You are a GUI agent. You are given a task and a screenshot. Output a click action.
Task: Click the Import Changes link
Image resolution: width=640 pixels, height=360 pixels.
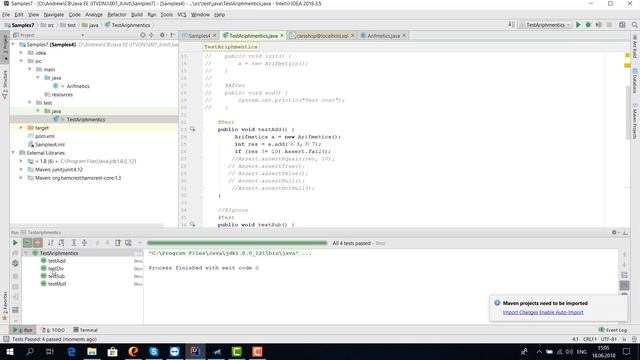(x=520, y=312)
